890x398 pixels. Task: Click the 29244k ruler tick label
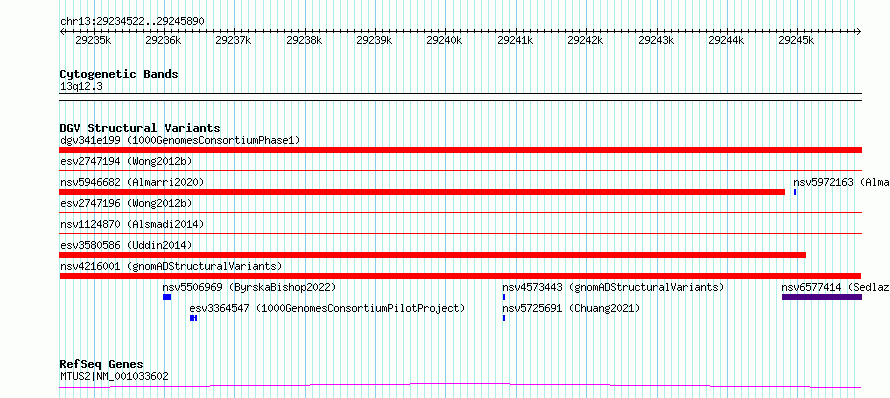[726, 40]
